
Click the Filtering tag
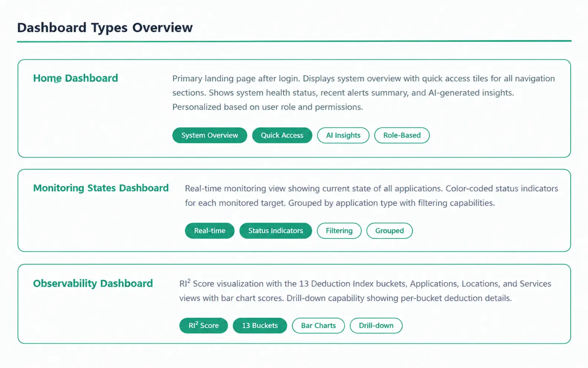339,231
